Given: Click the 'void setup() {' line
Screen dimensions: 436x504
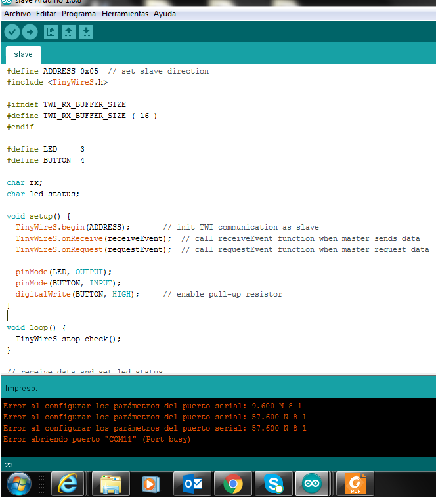Looking at the screenshot, I should pyautogui.click(x=39, y=217).
